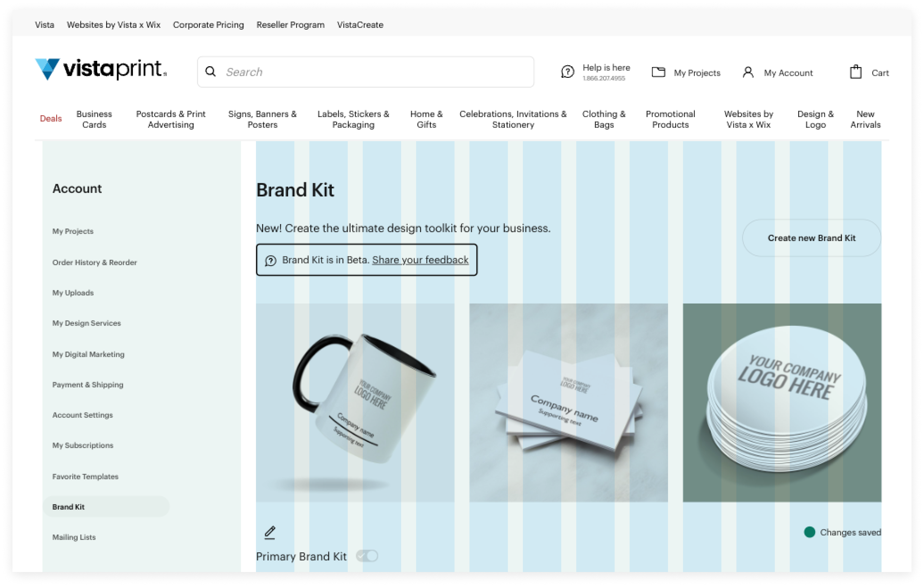This screenshot has height=587, width=924.
Task: Click the help phone number 1.866.207.4955
Action: 604,78
